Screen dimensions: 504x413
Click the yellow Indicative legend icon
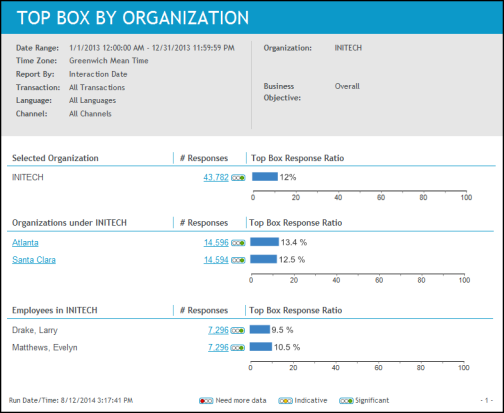point(285,401)
